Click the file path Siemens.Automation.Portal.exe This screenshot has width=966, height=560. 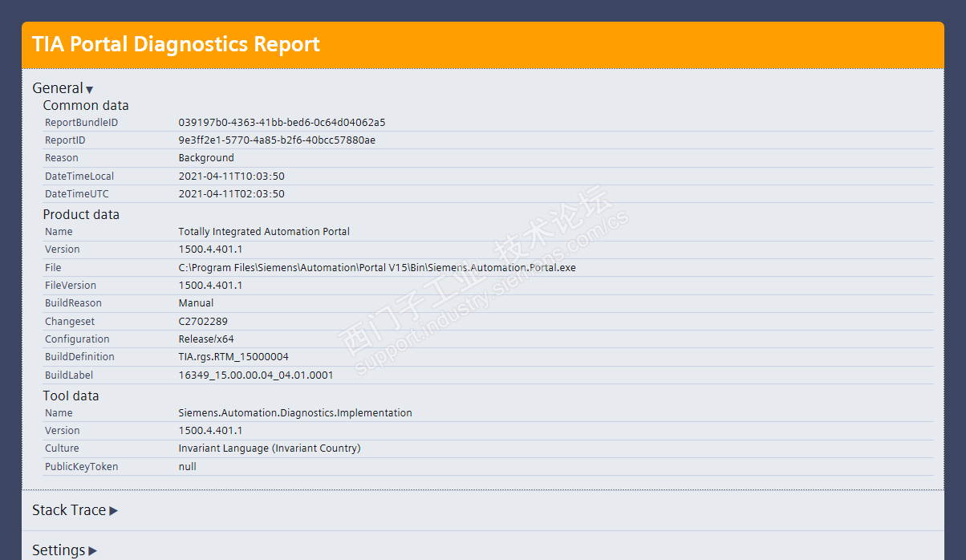377,268
